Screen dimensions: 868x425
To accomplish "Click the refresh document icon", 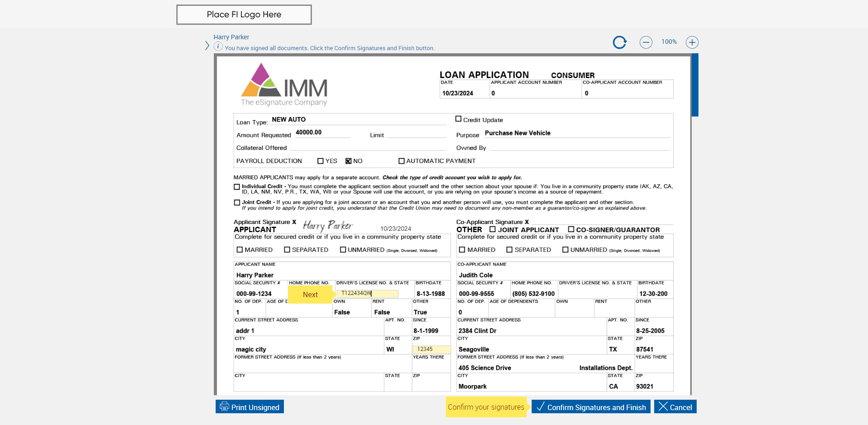I will tap(619, 42).
